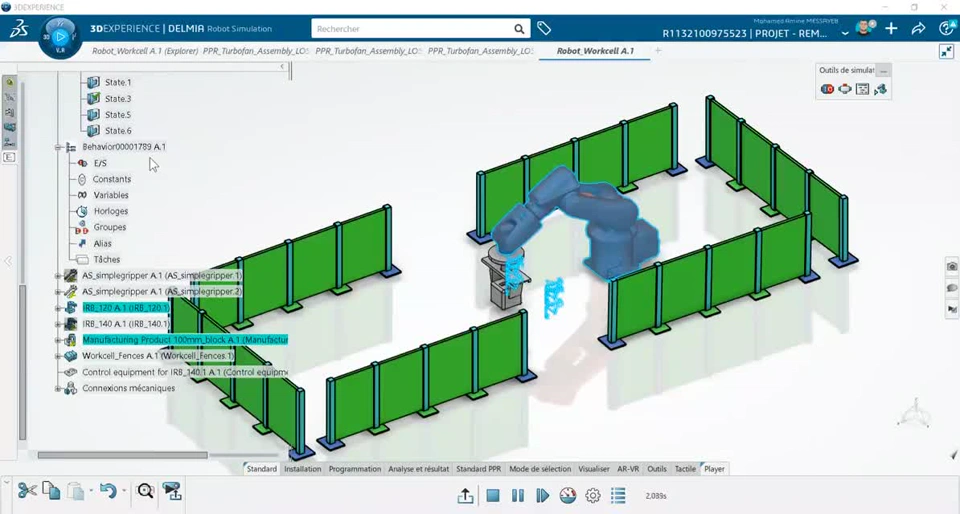The image size is (960, 514).
Task: Click the second Outils de simulation icon
Action: point(845,89)
